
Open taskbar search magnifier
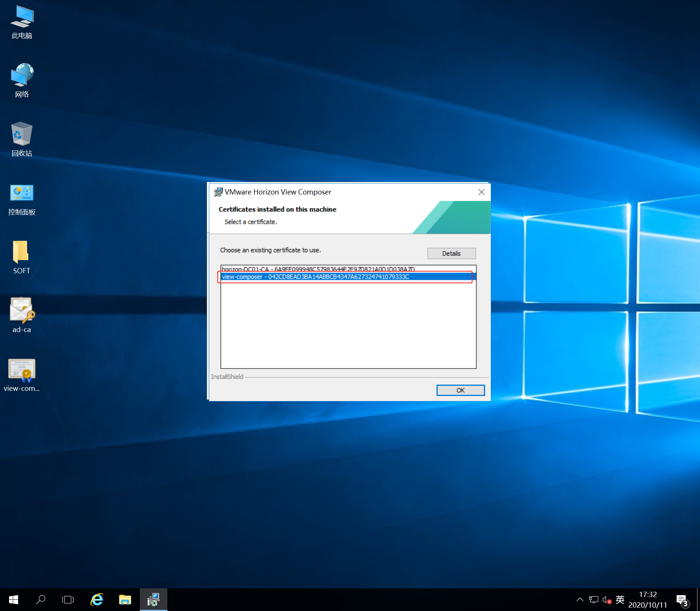[x=41, y=600]
